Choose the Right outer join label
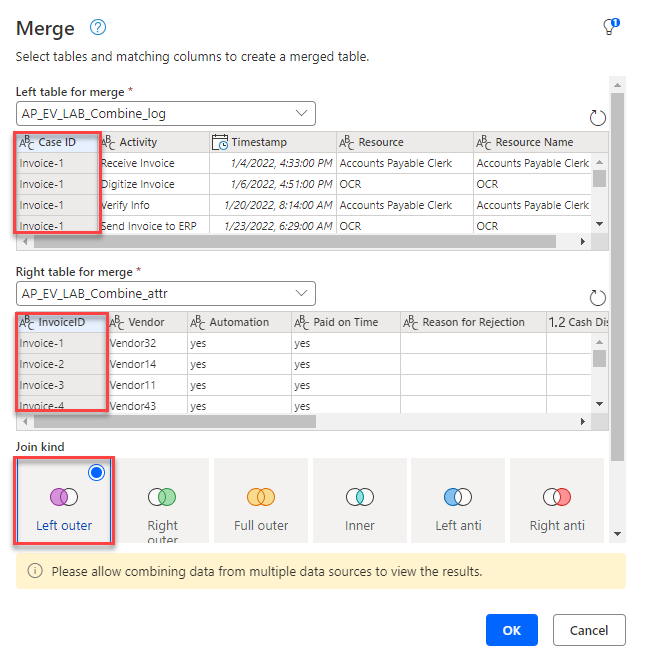Image resolution: width=646 pixels, height=662 pixels. point(163,532)
